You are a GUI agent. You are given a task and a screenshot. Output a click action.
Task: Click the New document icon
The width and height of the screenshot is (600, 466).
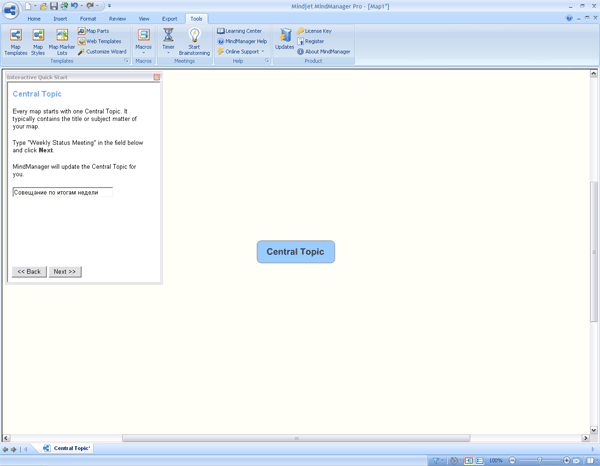tap(28, 6)
